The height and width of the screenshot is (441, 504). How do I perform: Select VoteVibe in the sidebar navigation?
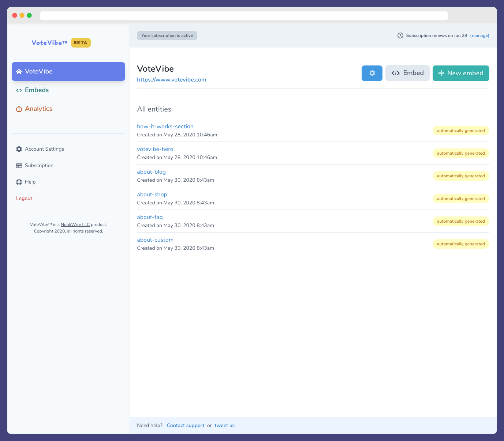click(68, 71)
